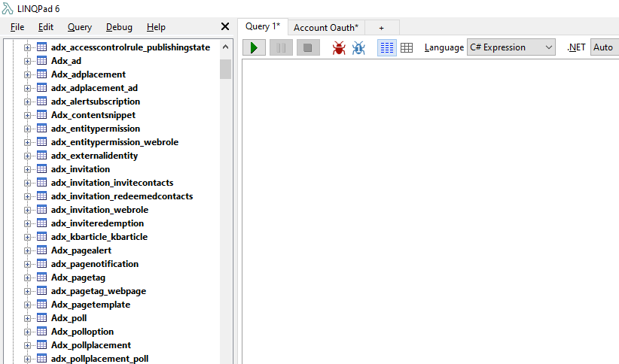The image size is (619, 364).
Task: Switch results to rich text view
Action: [x=387, y=47]
